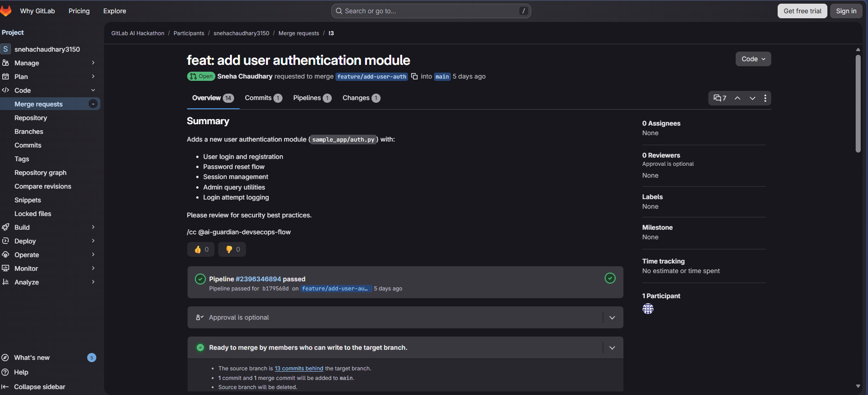Image resolution: width=868 pixels, height=395 pixels.
Task: Click the Deploy sidebar icon
Action: click(x=5, y=241)
